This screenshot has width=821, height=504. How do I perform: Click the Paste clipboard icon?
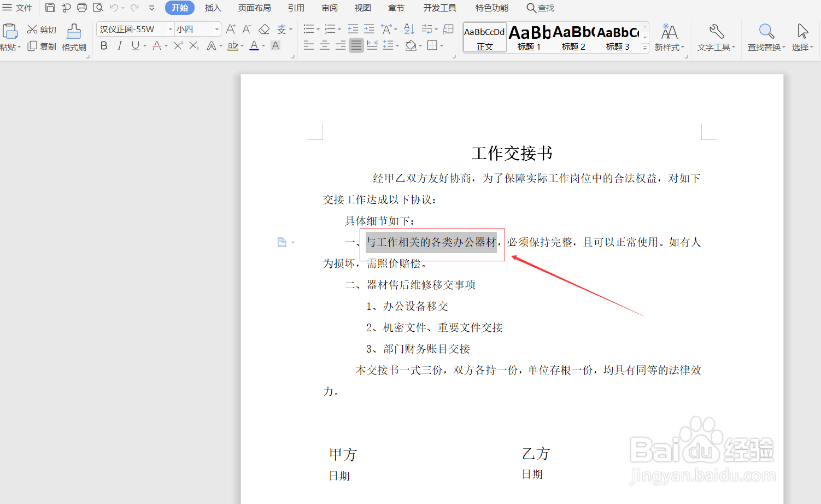[x=10, y=31]
